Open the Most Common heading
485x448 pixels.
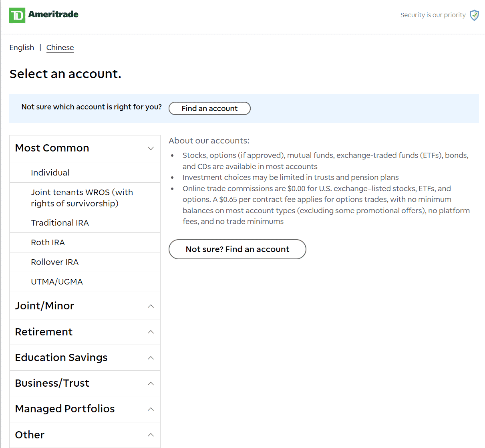click(52, 148)
